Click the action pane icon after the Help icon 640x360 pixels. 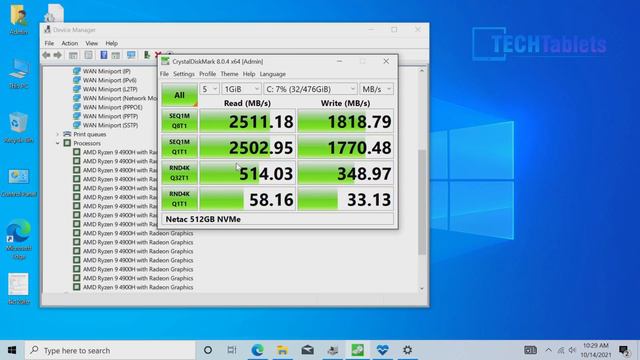click(116, 55)
